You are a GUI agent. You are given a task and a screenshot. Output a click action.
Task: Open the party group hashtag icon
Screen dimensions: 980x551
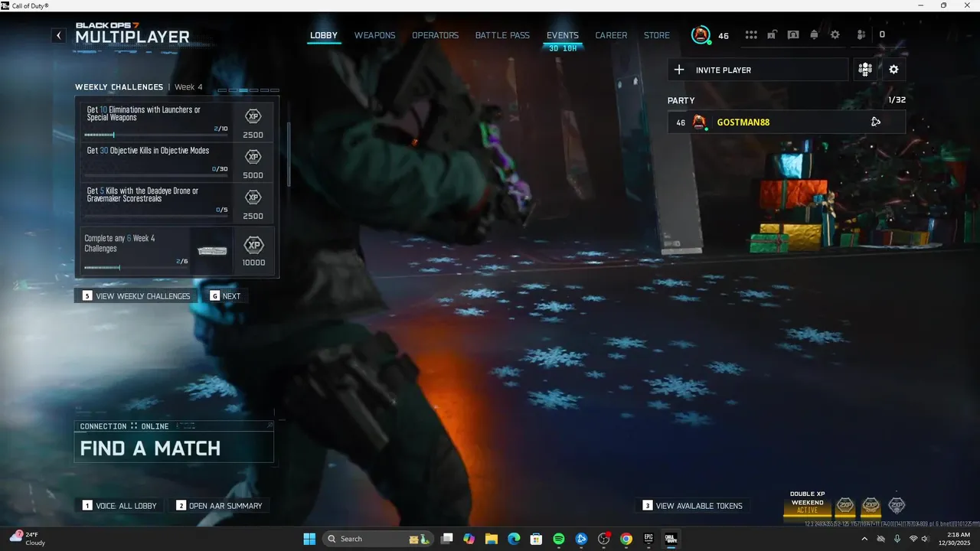point(865,70)
